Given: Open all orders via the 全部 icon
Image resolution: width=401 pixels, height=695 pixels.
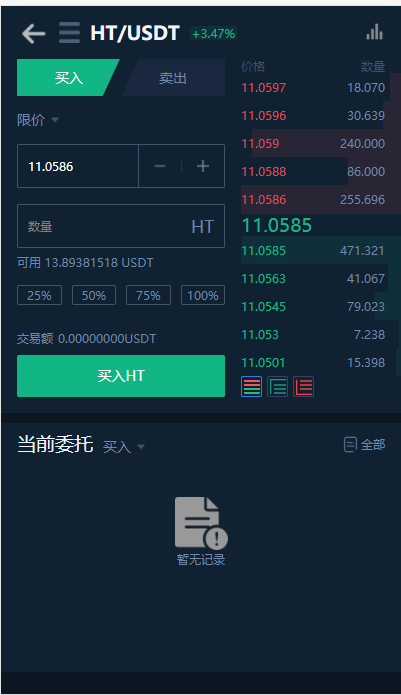Looking at the screenshot, I should pyautogui.click(x=364, y=444).
